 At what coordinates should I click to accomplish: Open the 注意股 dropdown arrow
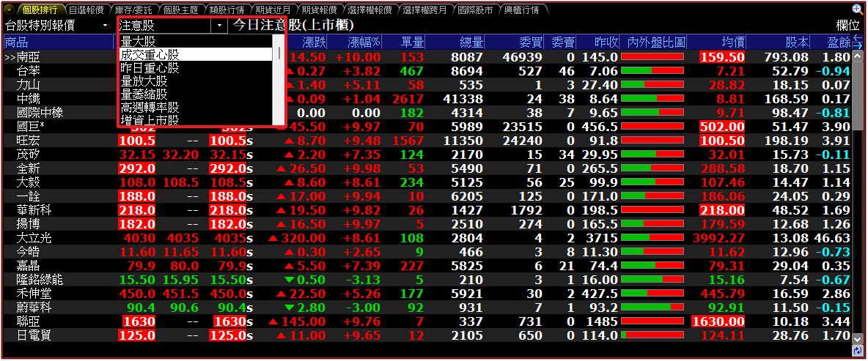[221, 26]
